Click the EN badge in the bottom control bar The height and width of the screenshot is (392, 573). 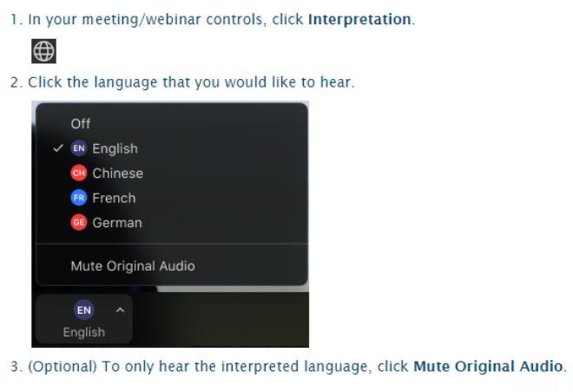click(x=83, y=310)
